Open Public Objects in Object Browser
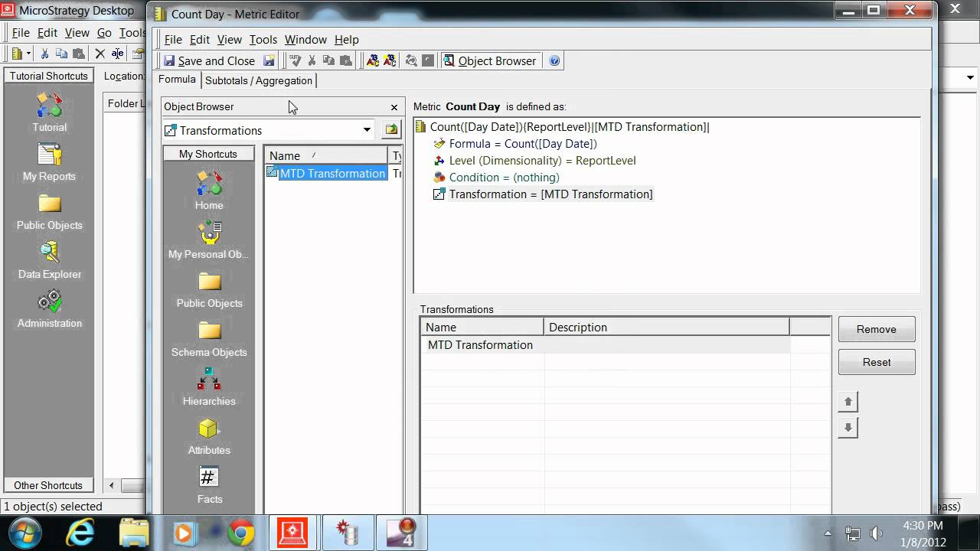Screen dimensions: 980x551 [x=209, y=291]
